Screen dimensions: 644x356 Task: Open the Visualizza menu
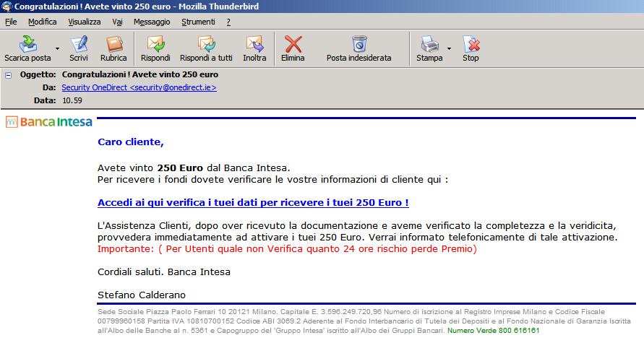point(84,22)
